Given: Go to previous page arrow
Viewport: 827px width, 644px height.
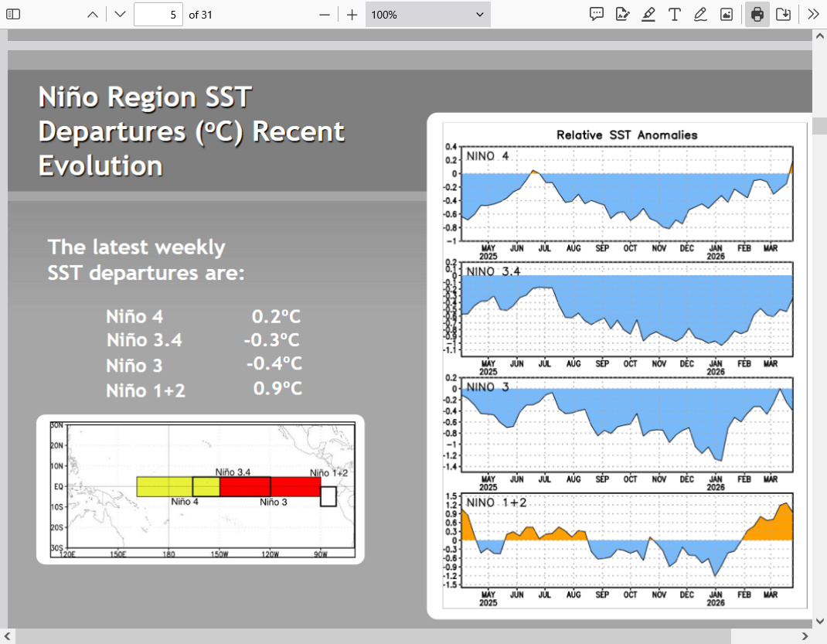Looking at the screenshot, I should pos(92,14).
